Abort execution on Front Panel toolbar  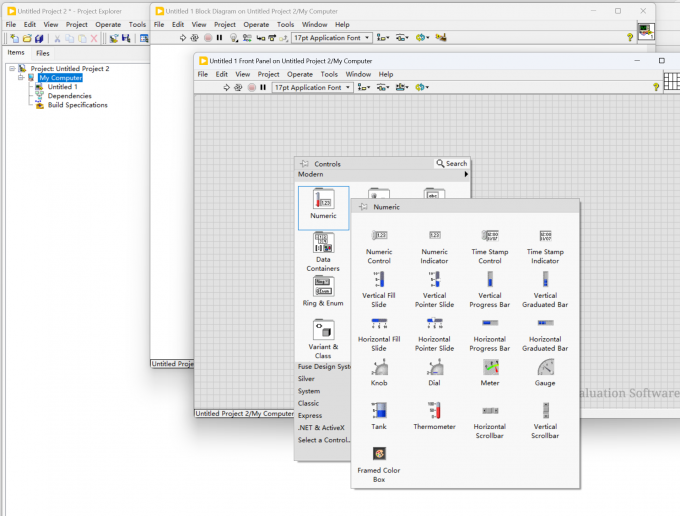(x=252, y=88)
